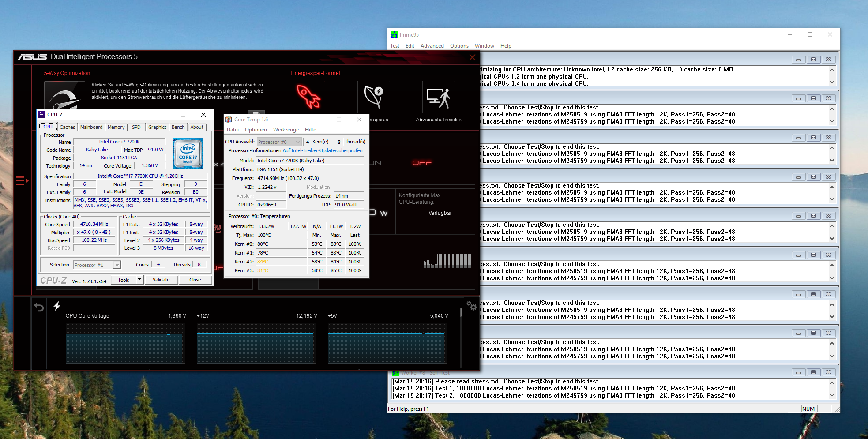Close the Worker #8 child window
868x439 pixels.
(x=828, y=373)
